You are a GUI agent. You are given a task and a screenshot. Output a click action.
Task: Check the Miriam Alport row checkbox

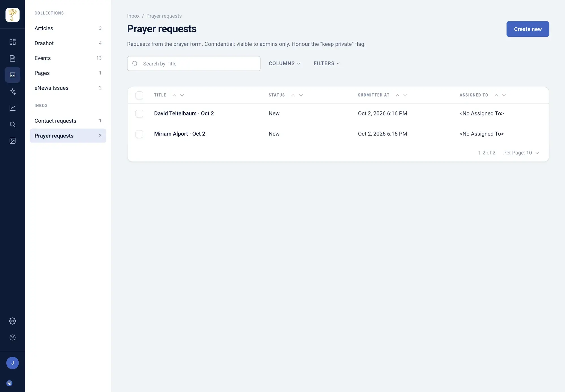(139, 134)
